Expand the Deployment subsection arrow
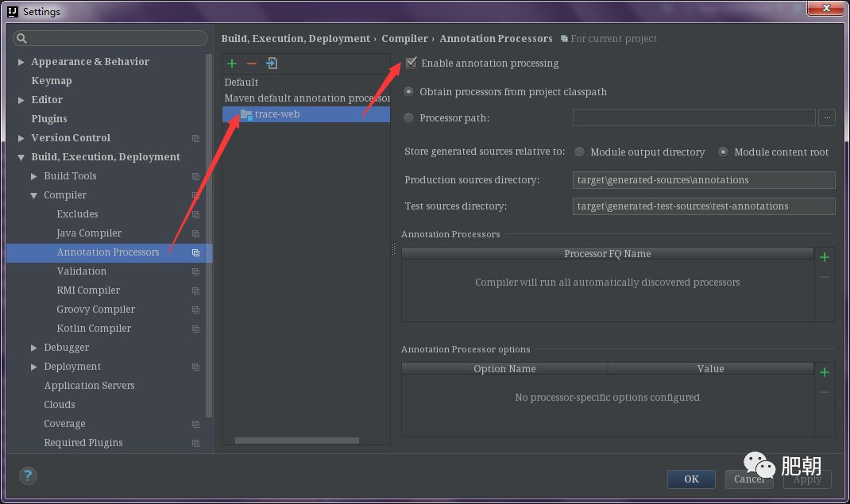 [x=33, y=367]
